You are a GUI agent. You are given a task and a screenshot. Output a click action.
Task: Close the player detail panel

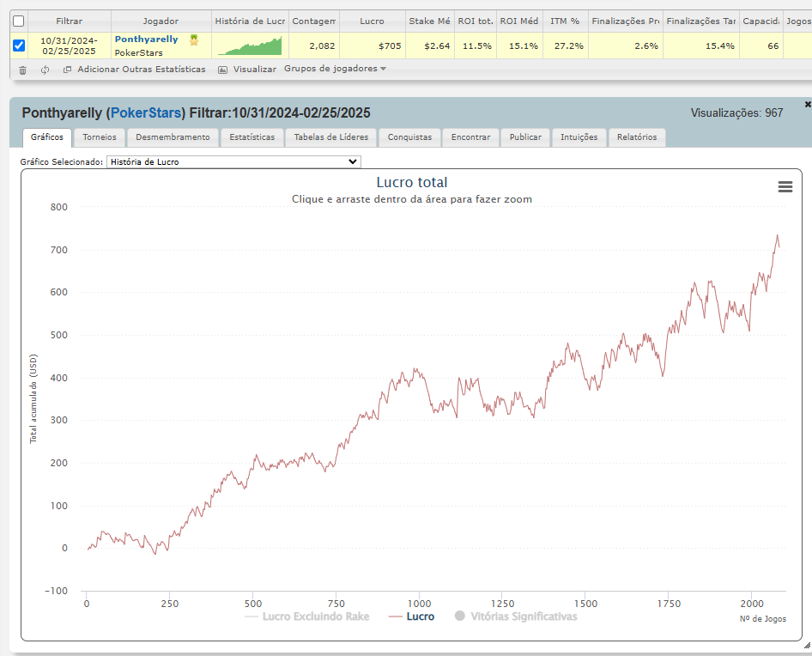[808, 104]
